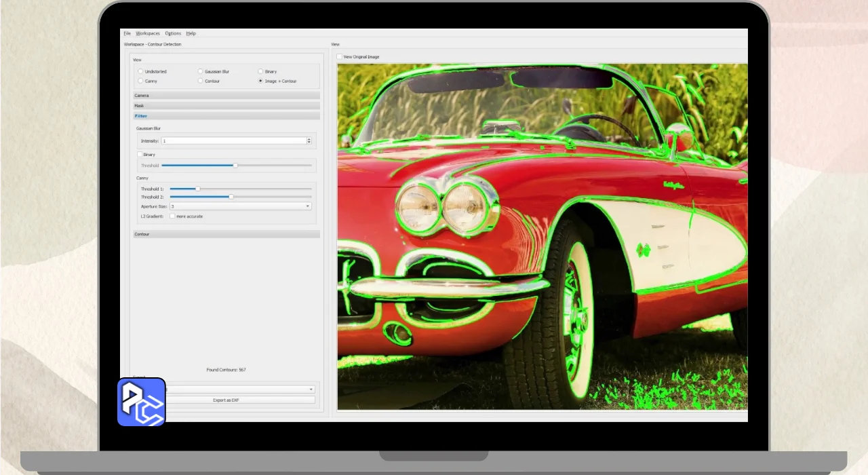This screenshot has height=475, width=868.
Task: Select the Undistorted view radio button
Action: point(140,71)
